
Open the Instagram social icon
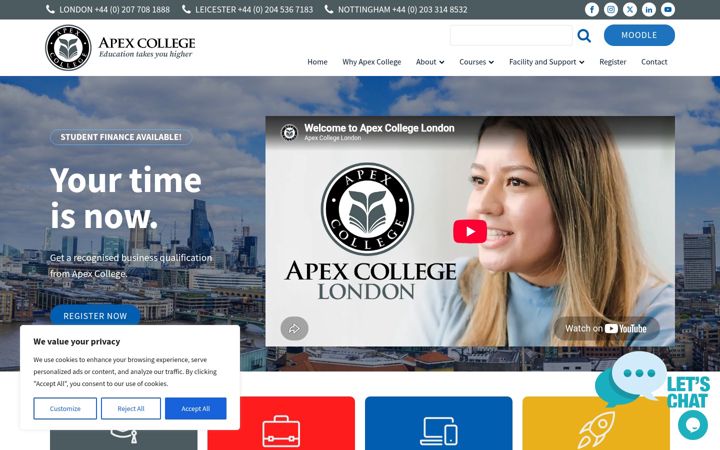611,9
